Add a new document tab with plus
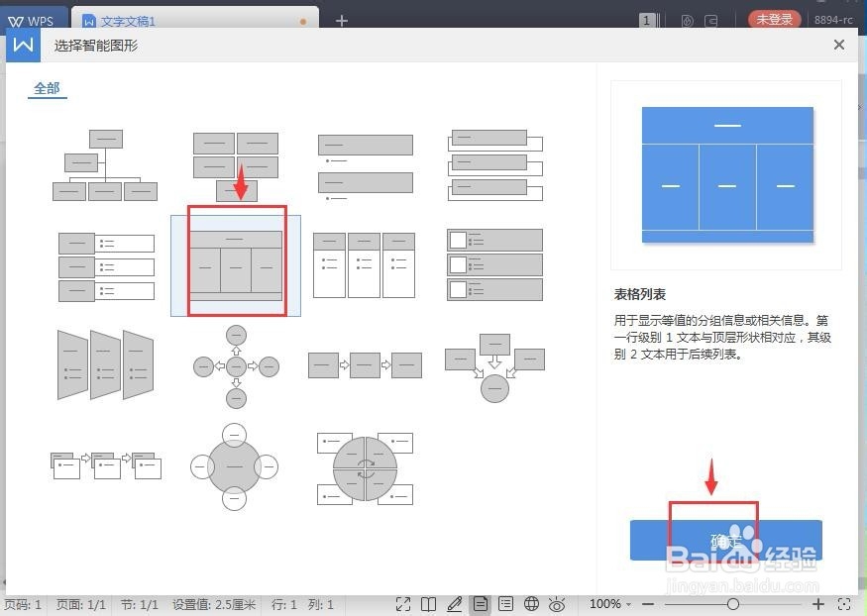This screenshot has width=867, height=616. 342,21
